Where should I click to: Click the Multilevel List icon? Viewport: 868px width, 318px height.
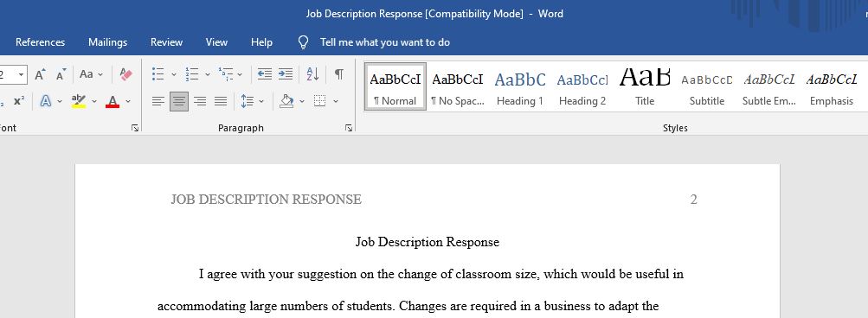point(225,74)
